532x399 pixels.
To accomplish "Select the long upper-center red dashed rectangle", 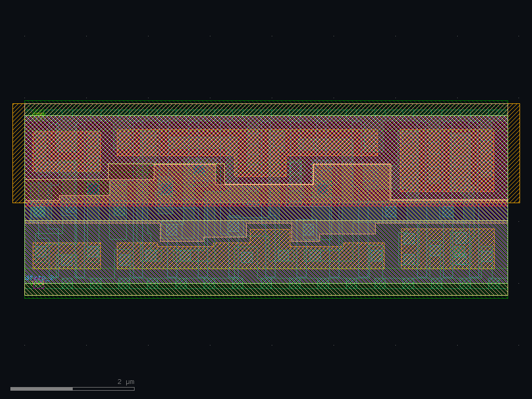I will pyautogui.click(x=247, y=142).
